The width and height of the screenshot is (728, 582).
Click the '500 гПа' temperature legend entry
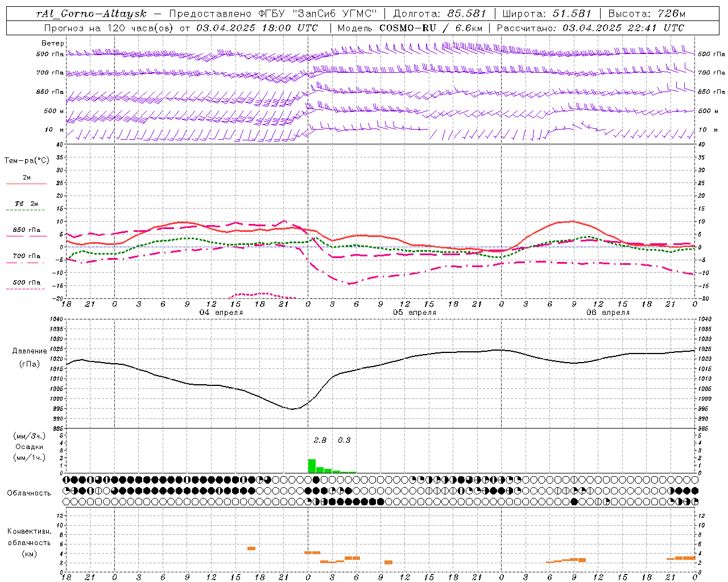pos(27,282)
